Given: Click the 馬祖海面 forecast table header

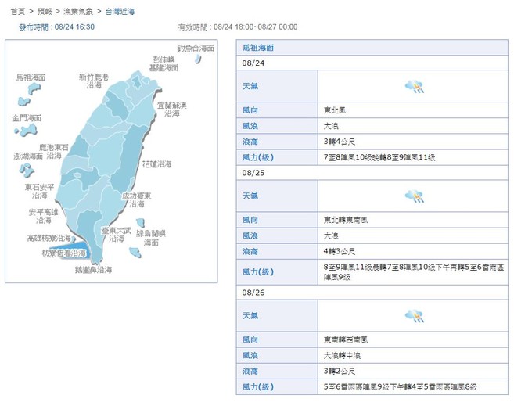Looking at the screenshot, I should [x=258, y=48].
